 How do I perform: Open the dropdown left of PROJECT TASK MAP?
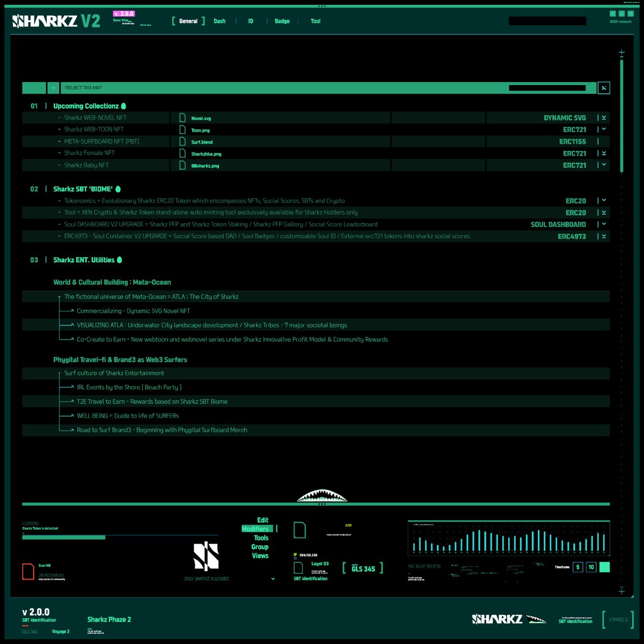coord(53,87)
